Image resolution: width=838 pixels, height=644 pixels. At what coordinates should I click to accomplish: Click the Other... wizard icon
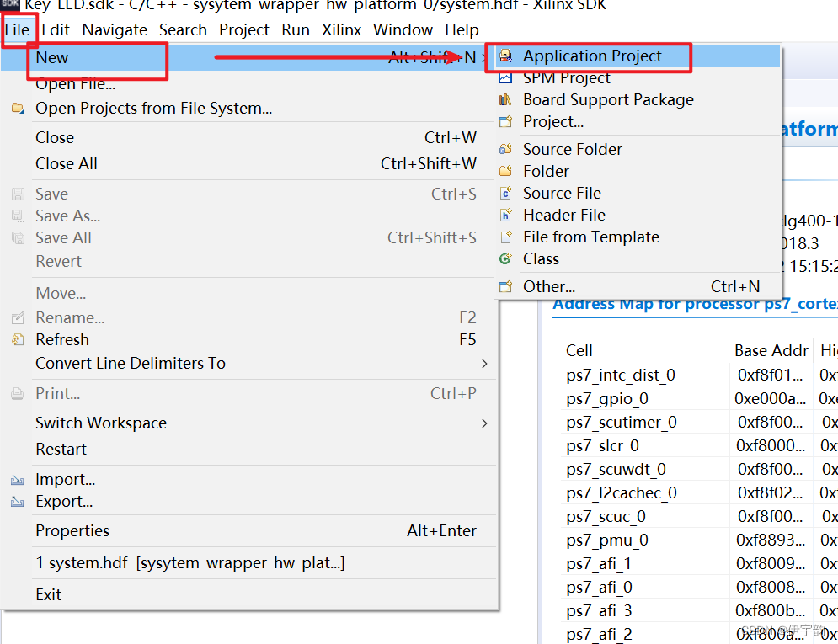505,287
